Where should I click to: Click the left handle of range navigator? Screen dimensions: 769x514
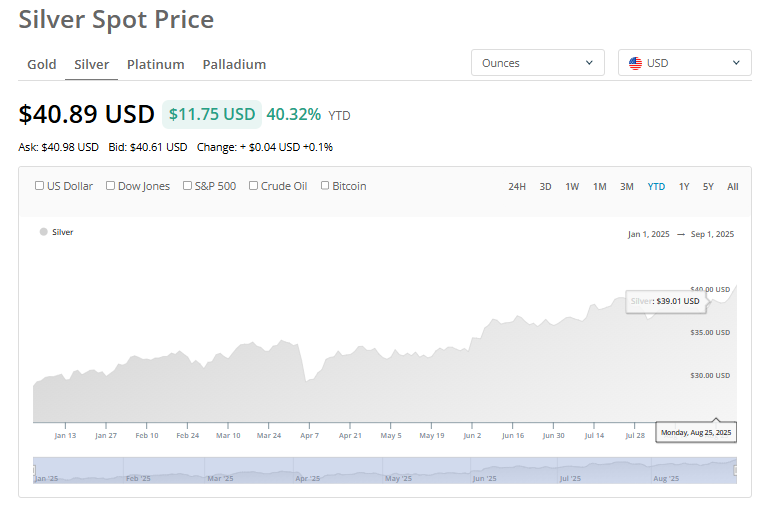coord(34,470)
